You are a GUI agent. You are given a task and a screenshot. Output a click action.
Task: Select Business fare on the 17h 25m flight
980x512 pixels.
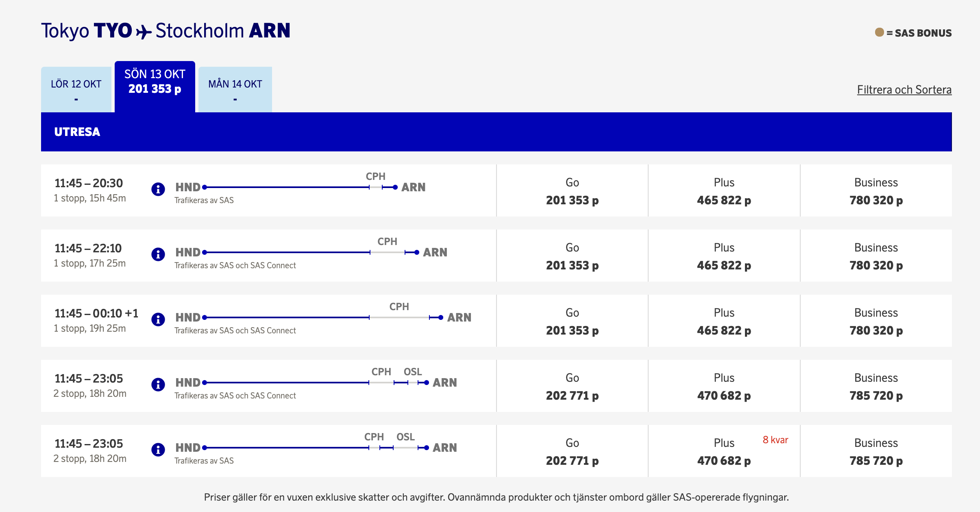click(876, 256)
